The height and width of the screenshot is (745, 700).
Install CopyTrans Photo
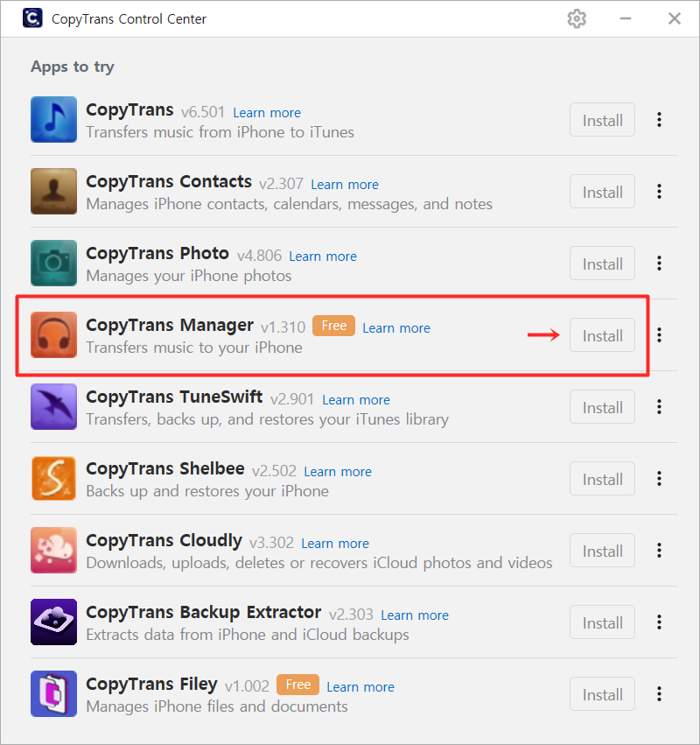pos(602,264)
